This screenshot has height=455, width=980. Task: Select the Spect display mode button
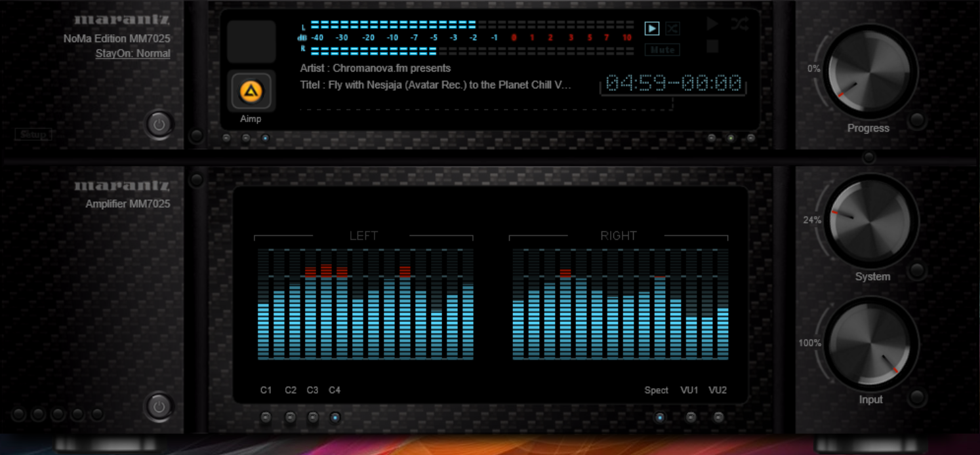pyautogui.click(x=660, y=417)
